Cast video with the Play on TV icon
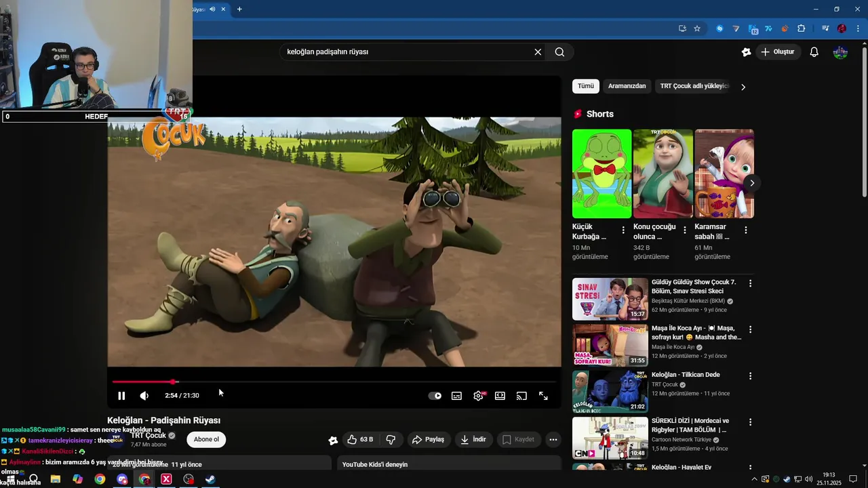The image size is (868, 488). [521, 396]
